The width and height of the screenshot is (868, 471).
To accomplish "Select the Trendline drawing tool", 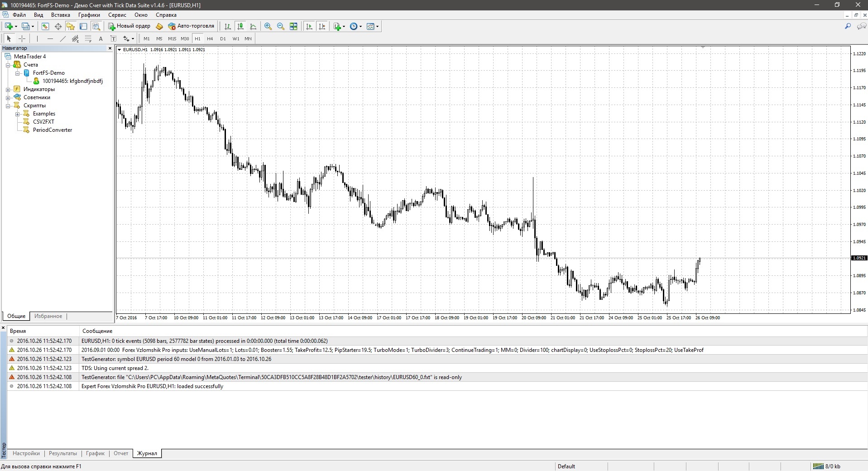I will [x=63, y=38].
